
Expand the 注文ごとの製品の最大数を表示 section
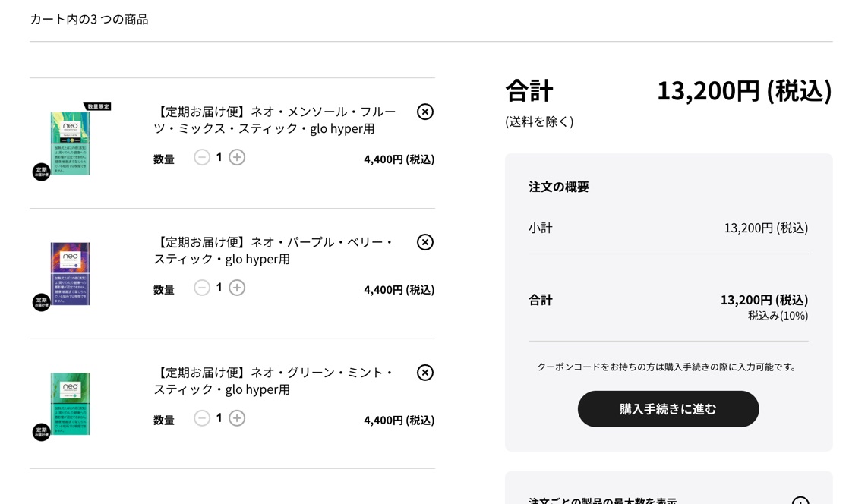800,501
